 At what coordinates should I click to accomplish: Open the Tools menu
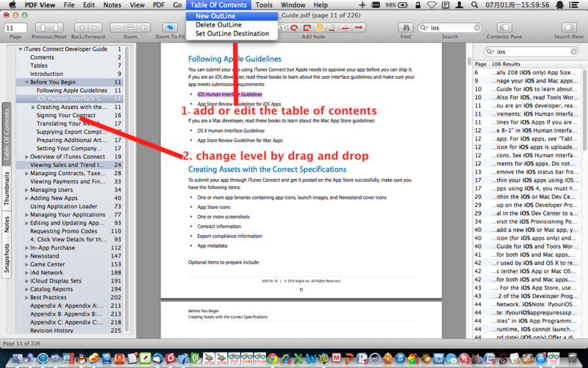click(x=264, y=5)
